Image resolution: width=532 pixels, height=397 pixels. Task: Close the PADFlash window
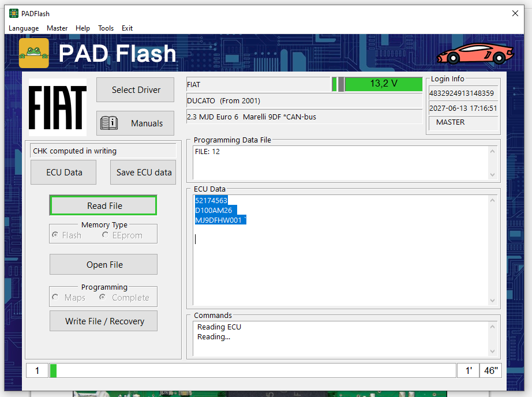[515, 13]
